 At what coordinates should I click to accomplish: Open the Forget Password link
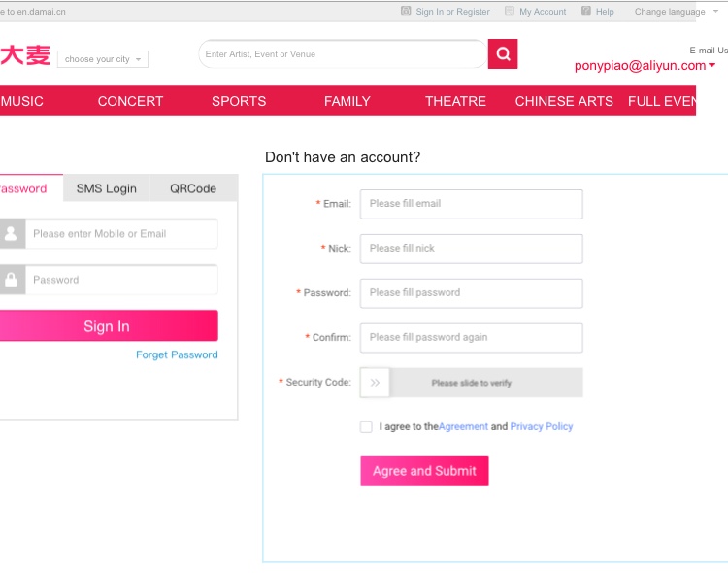click(177, 354)
